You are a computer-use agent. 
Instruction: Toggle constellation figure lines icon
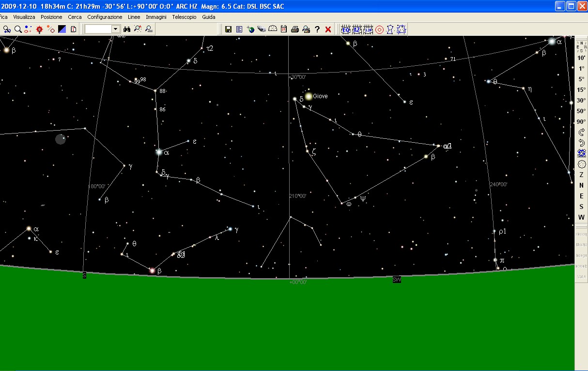[x=390, y=30]
